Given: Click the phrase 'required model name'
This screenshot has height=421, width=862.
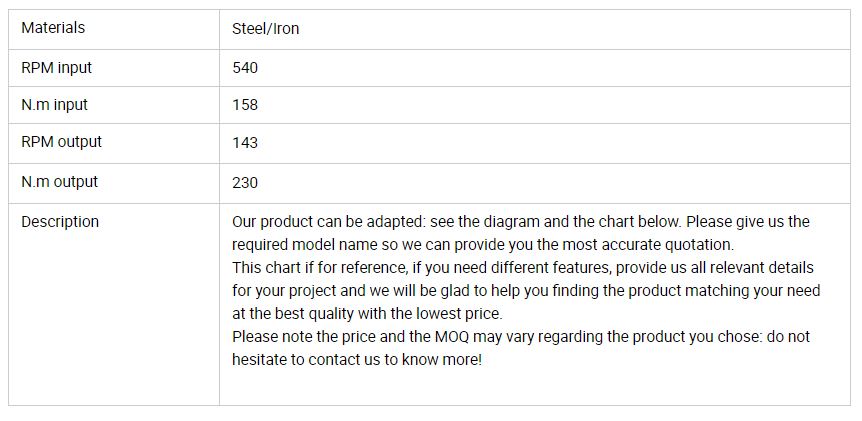Looking at the screenshot, I should point(302,245).
